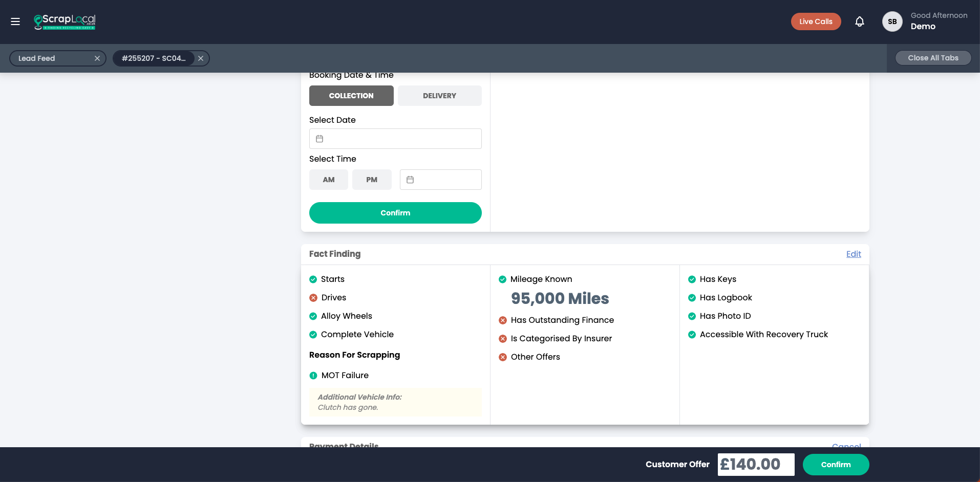
Task: Open the SB user avatar
Action: 892,21
